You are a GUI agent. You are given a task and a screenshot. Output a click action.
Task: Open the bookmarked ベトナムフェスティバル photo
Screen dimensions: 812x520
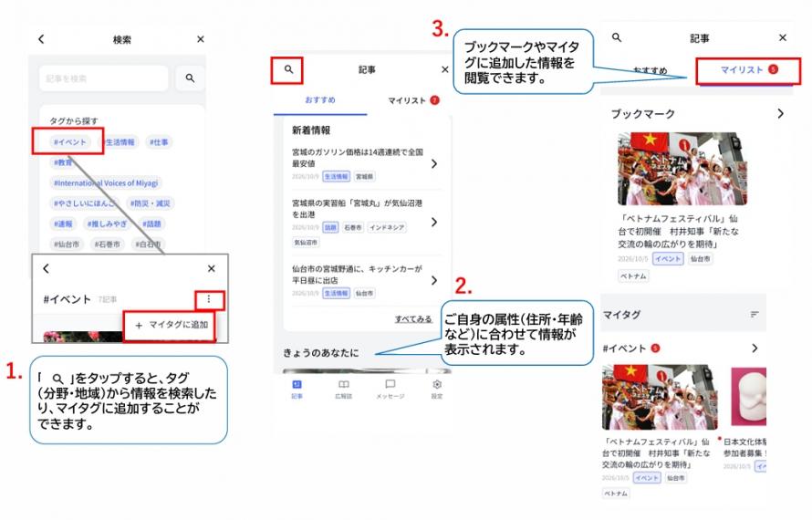tap(682, 169)
